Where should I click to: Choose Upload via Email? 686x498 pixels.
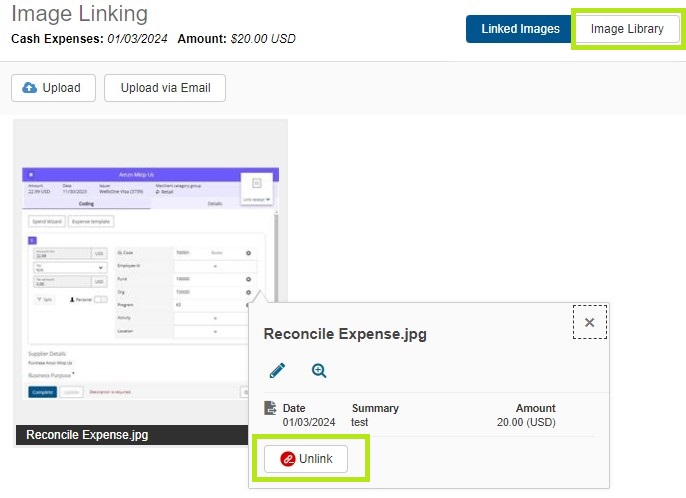click(x=165, y=88)
